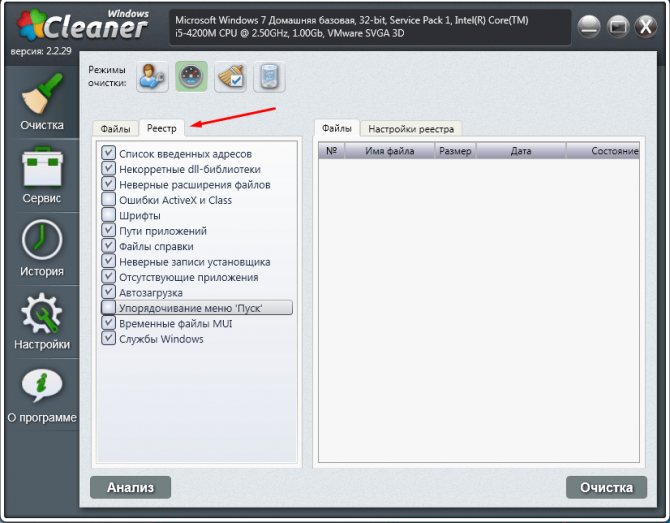Select the broom with checkmark mode icon
Viewport: 670px width, 523px height.
230,76
